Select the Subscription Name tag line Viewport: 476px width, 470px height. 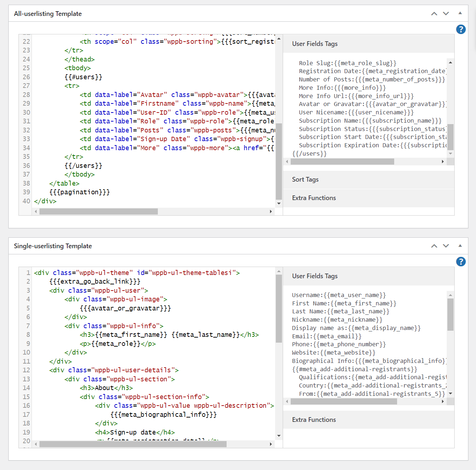370,120
